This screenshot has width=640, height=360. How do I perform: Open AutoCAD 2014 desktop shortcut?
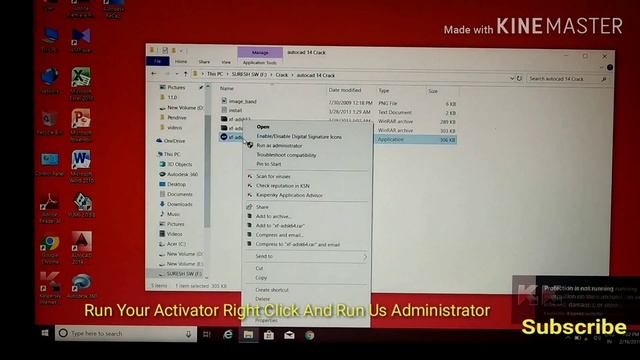click(82, 248)
